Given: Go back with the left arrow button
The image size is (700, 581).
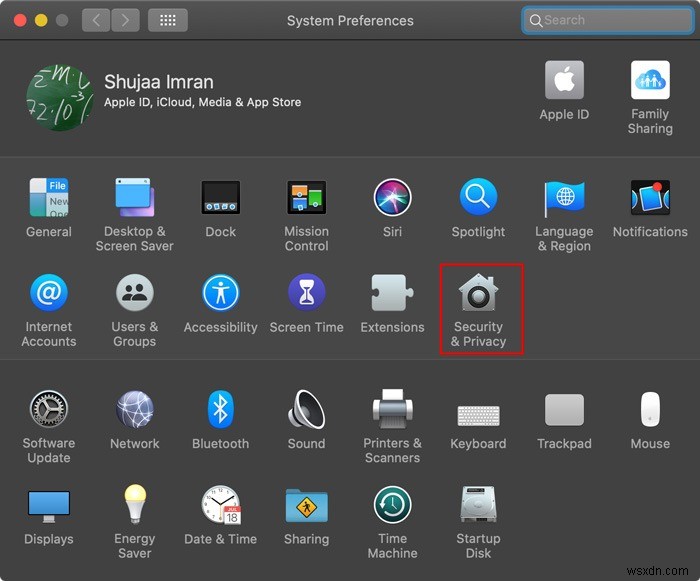Looking at the screenshot, I should [96, 20].
